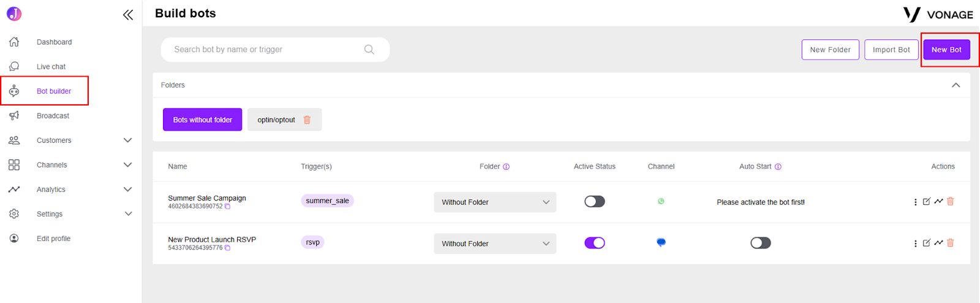Open folder dropdown for Summer Sale Campaign
980x303 pixels.
tap(495, 202)
